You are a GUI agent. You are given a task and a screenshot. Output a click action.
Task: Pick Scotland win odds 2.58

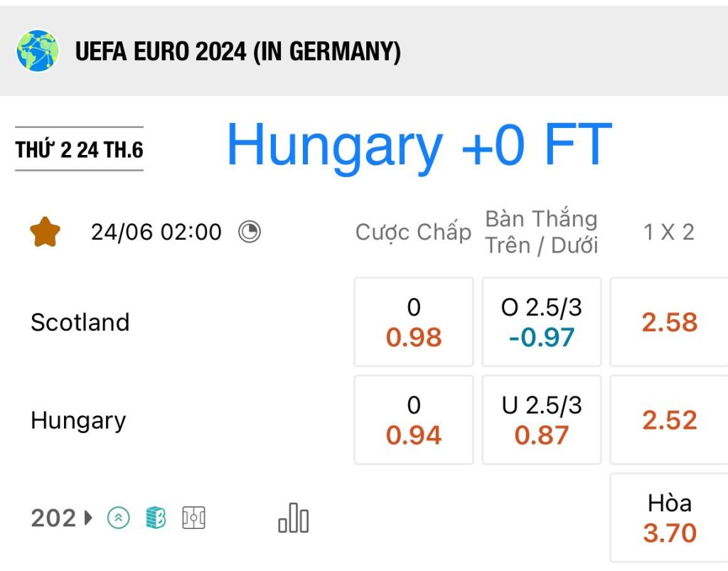click(669, 321)
